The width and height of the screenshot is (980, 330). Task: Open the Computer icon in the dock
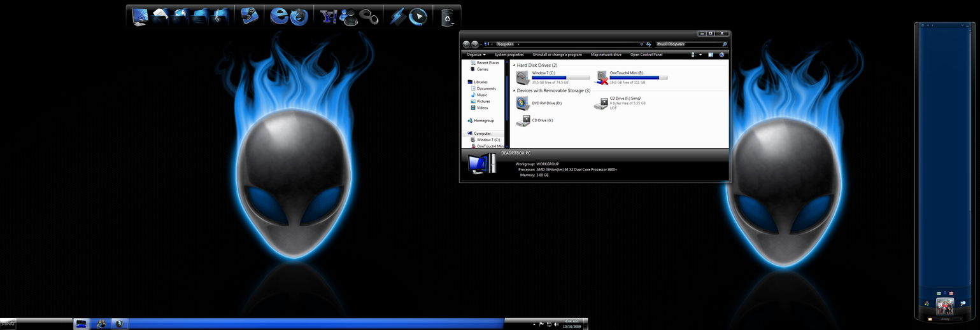point(140,17)
